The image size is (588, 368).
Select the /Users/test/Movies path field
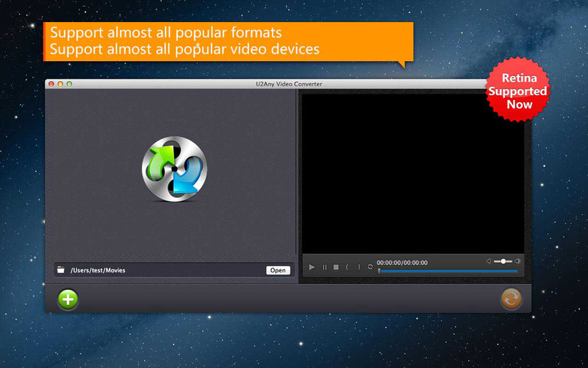173,270
